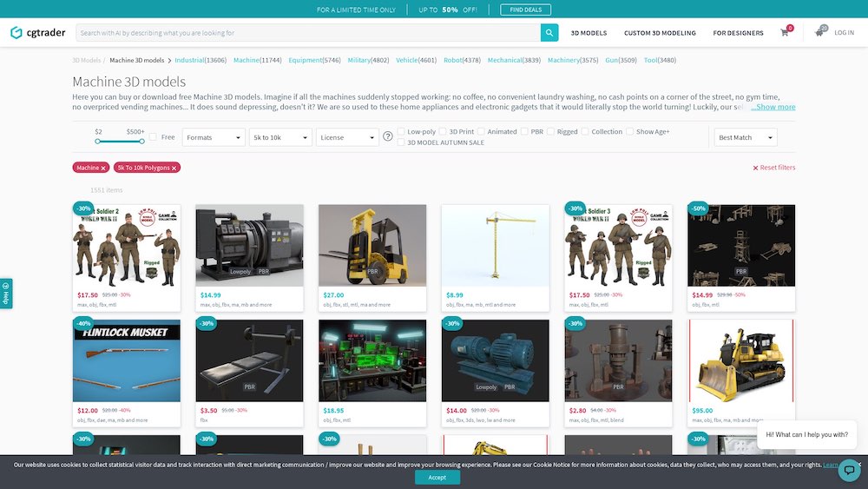Image resolution: width=868 pixels, height=489 pixels.
Task: Accept the cookie notice
Action: 437,477
